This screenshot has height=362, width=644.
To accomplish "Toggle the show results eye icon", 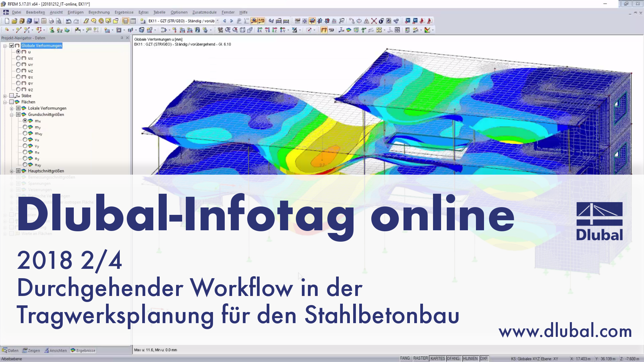I will (x=254, y=21).
